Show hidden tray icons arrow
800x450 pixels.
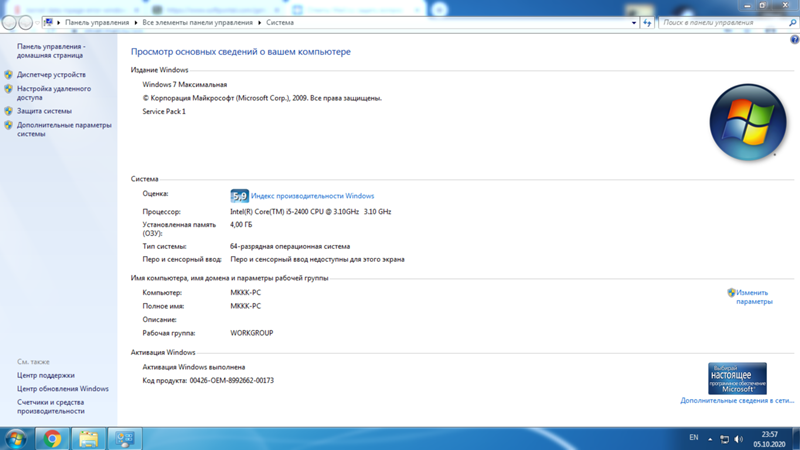pyautogui.click(x=710, y=439)
